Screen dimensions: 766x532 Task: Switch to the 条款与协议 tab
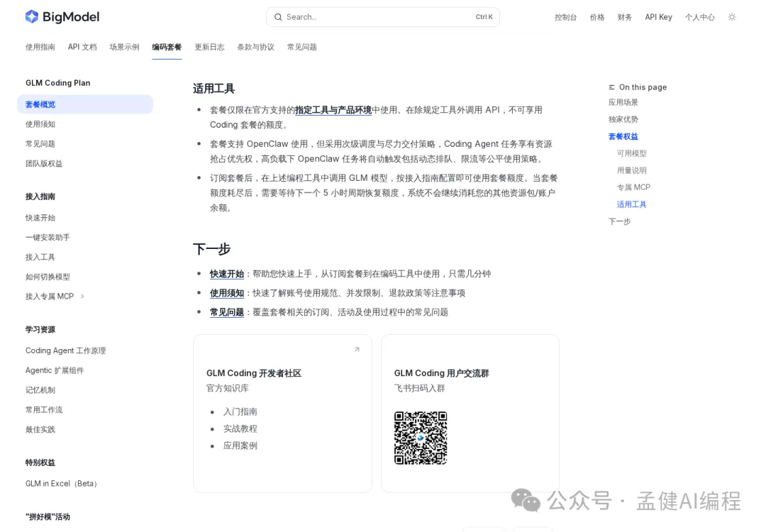click(255, 47)
